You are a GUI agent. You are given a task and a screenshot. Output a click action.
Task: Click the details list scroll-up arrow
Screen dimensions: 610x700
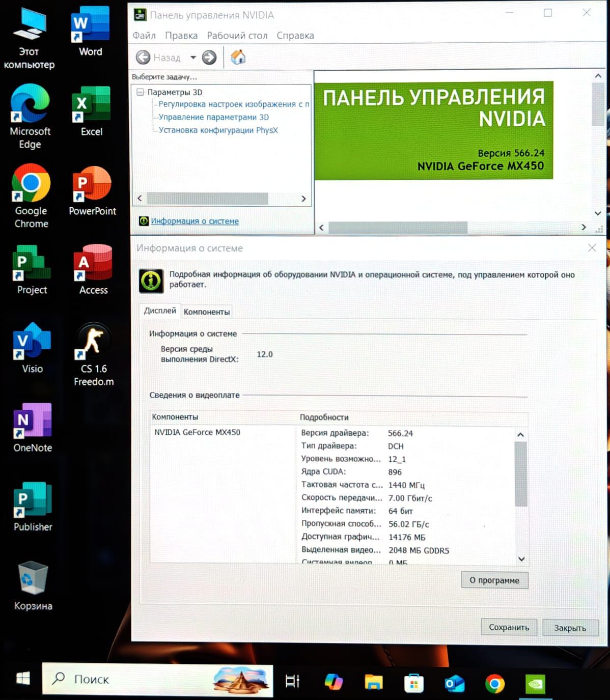520,434
